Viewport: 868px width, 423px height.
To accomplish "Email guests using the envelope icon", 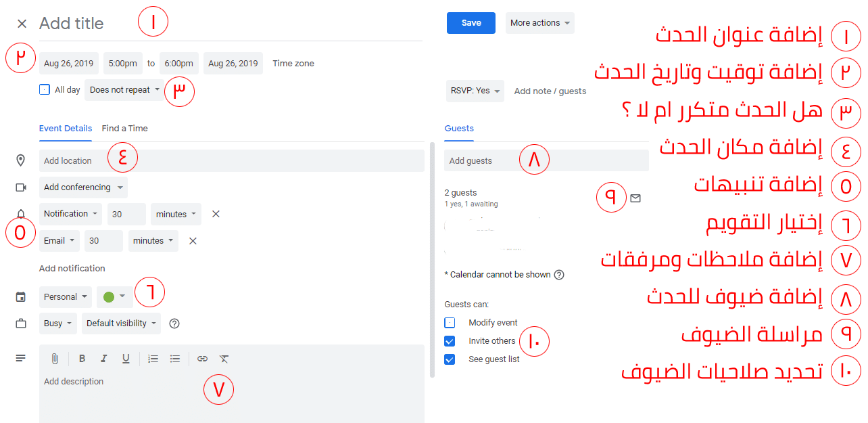I will tap(635, 198).
